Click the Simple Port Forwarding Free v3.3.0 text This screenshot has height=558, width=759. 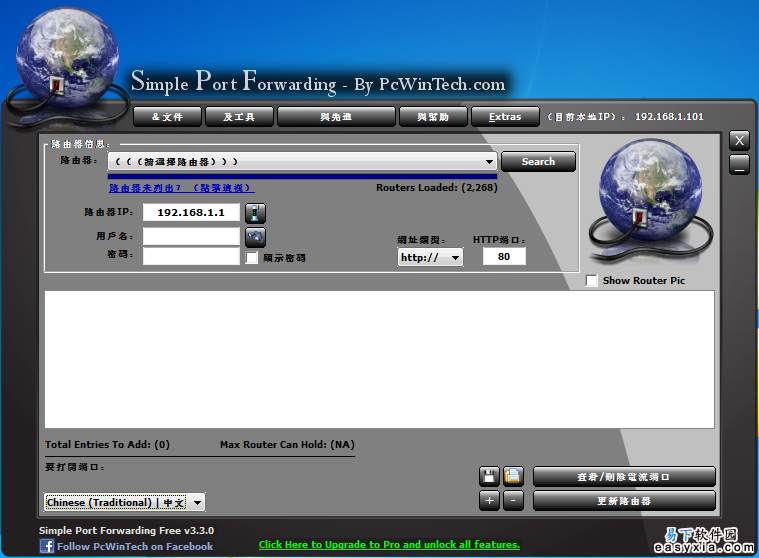pos(126,530)
